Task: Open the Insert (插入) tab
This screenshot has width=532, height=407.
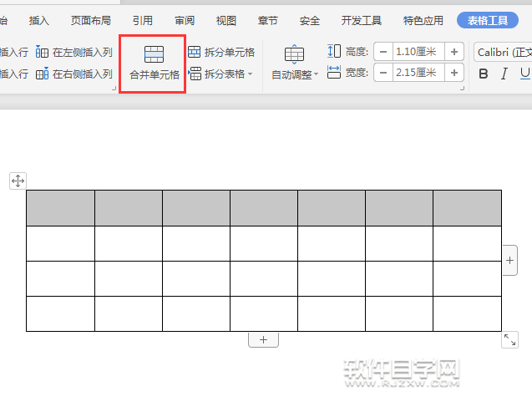Action: (39, 21)
